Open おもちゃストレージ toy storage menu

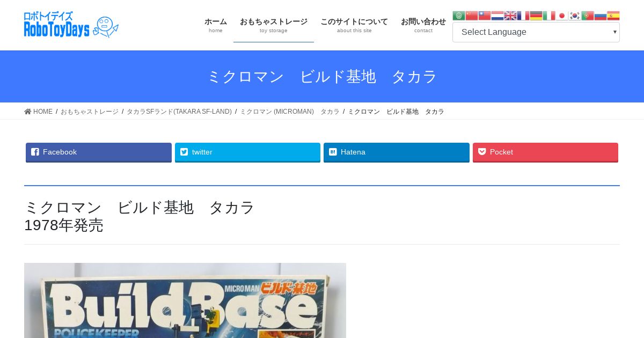(x=274, y=25)
